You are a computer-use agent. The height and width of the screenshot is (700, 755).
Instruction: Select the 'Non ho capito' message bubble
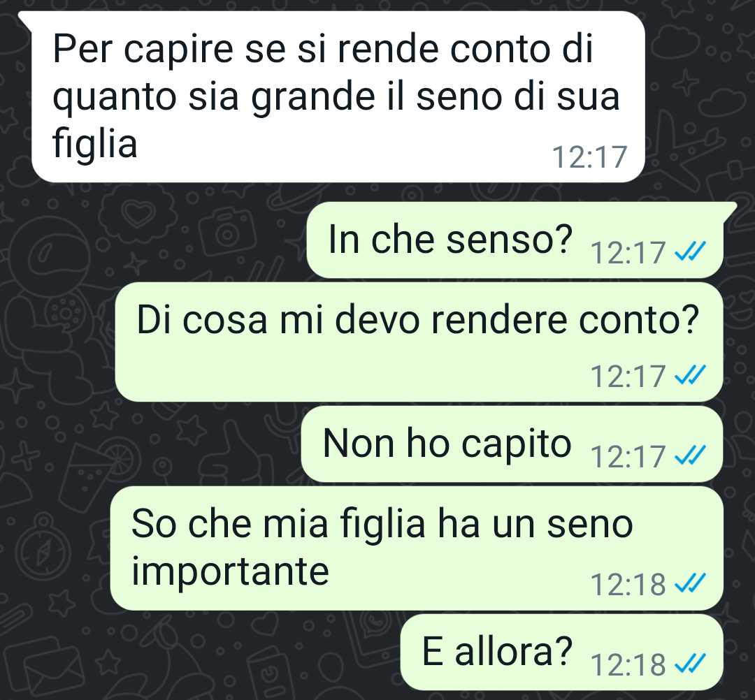point(512,444)
